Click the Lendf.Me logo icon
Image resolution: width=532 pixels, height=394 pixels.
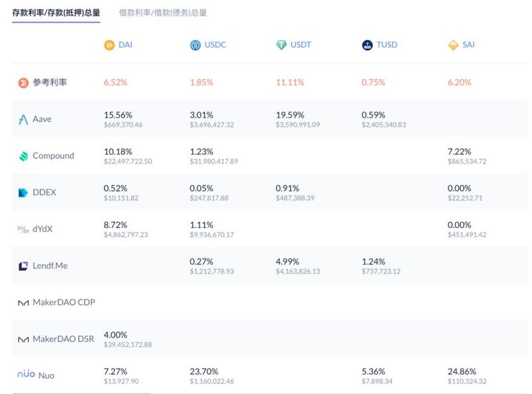(23, 266)
